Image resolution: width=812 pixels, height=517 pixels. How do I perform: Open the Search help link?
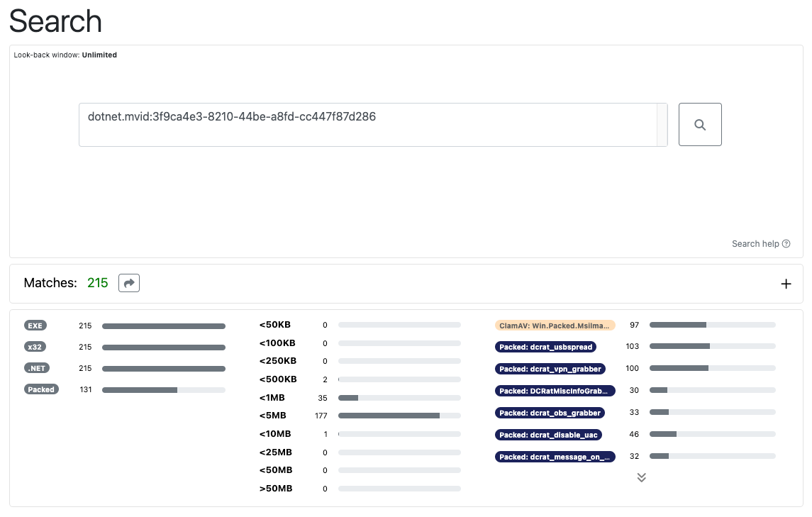coord(761,243)
